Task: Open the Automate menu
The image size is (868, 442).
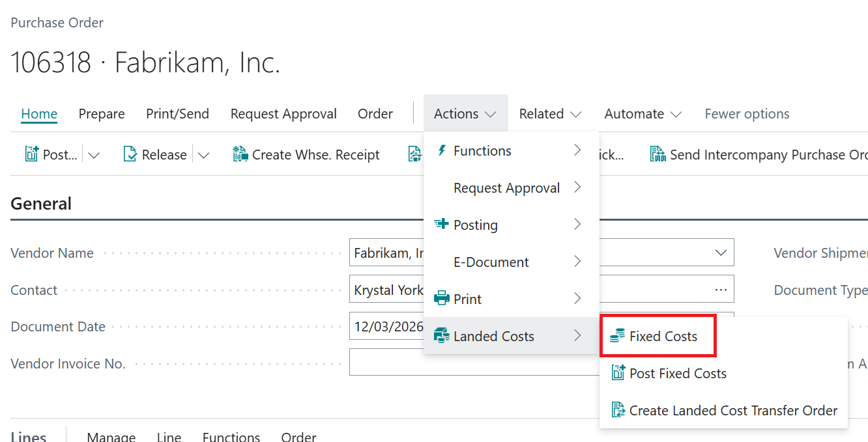Action: click(x=643, y=114)
